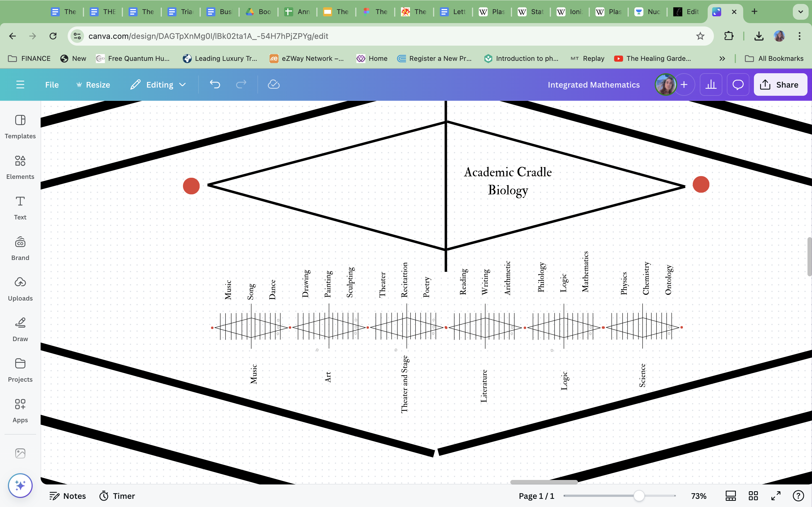Open the main hamburger menu
The height and width of the screenshot is (507, 812).
point(20,84)
